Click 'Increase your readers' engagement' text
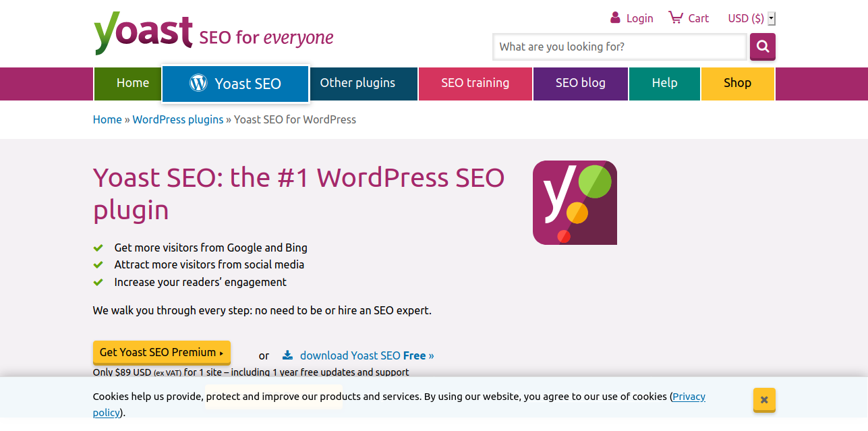The height and width of the screenshot is (431, 868). pos(200,282)
